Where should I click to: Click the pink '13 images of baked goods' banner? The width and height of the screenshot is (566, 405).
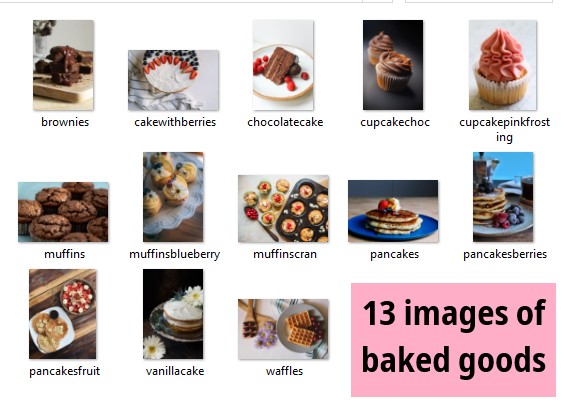point(453,340)
